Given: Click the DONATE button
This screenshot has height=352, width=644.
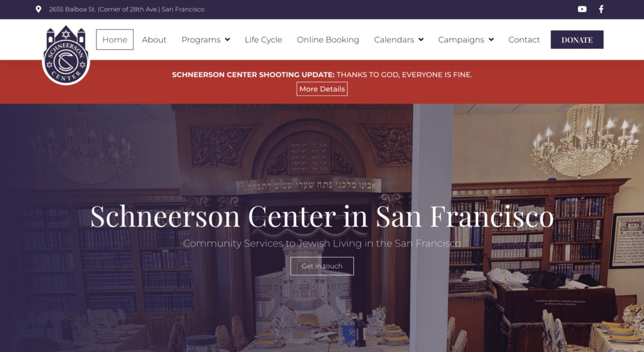Looking at the screenshot, I should (577, 39).
